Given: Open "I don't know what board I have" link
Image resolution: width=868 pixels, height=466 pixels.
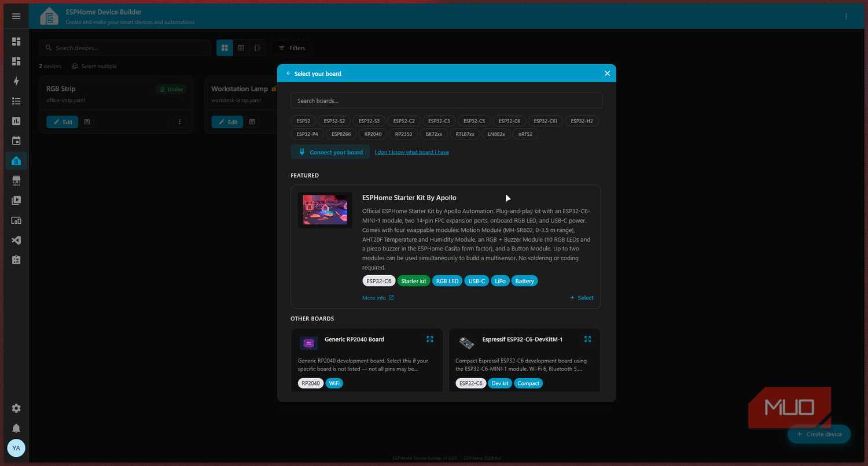Looking at the screenshot, I should click(411, 152).
